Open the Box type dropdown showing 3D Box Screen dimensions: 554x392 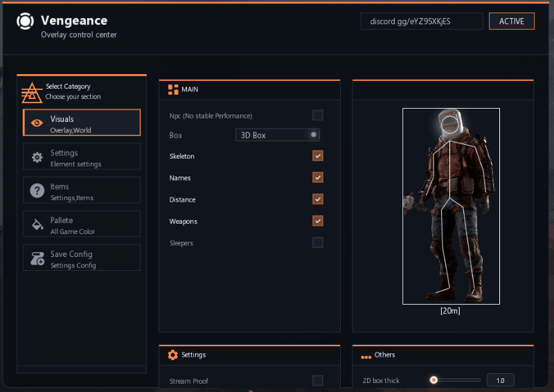(277, 135)
